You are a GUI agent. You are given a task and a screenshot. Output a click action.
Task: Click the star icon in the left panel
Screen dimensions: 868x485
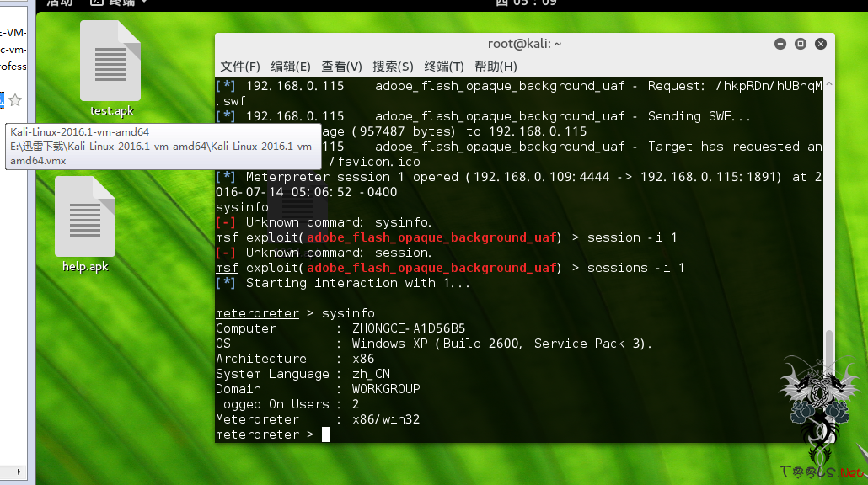point(15,100)
